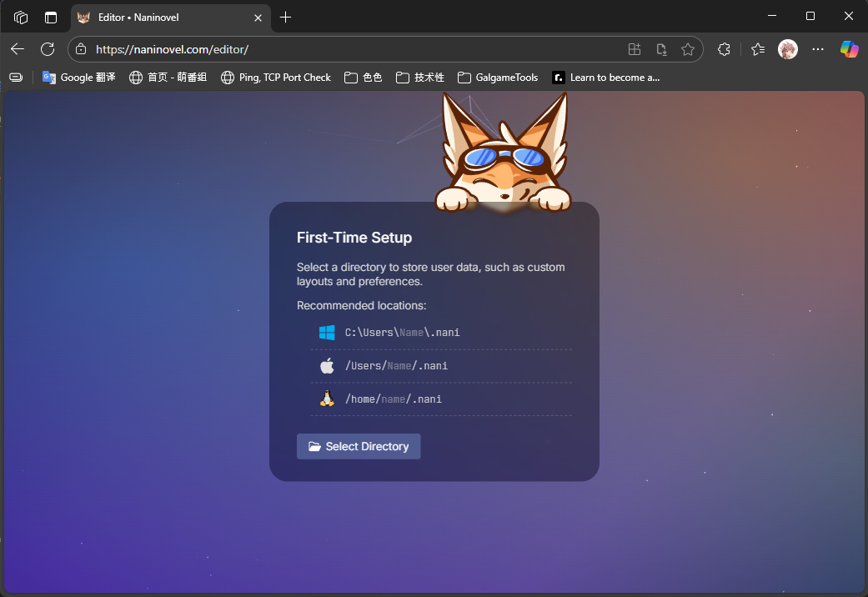Screen dimensions: 868x597
Task: Open a new browser tab
Action: (x=286, y=17)
